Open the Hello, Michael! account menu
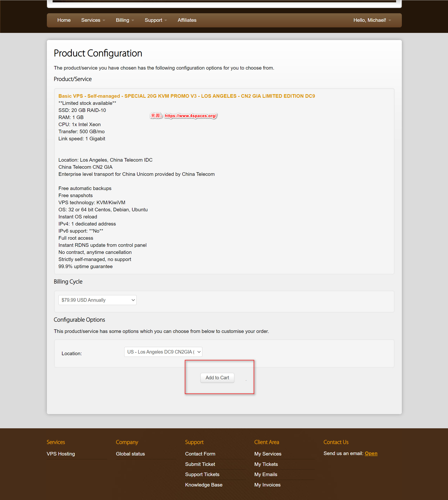The width and height of the screenshot is (448, 500). 372,20
